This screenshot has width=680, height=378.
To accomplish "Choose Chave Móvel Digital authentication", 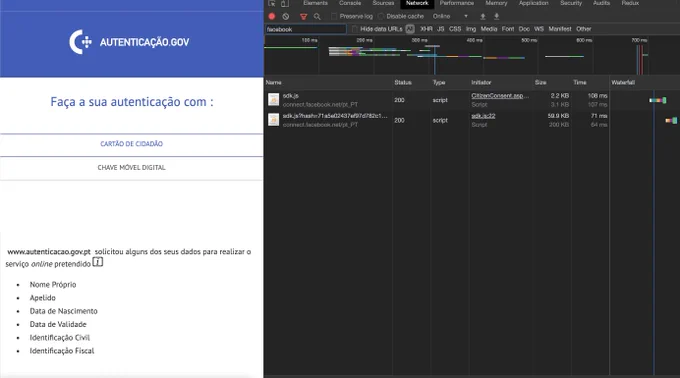I will tap(131, 168).
